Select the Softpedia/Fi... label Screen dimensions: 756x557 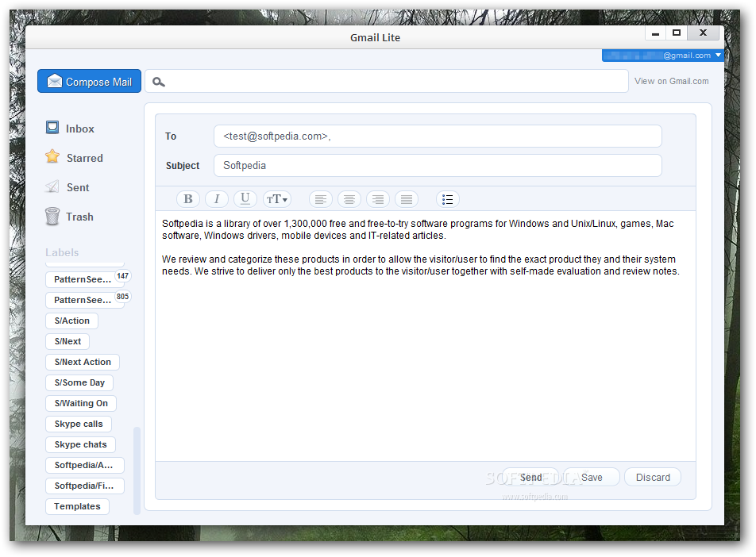85,486
